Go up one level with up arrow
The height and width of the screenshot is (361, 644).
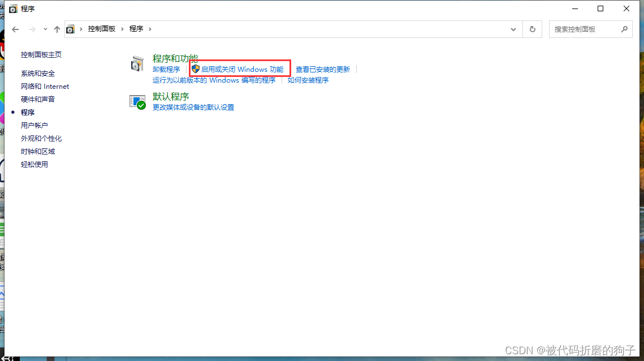pos(57,29)
